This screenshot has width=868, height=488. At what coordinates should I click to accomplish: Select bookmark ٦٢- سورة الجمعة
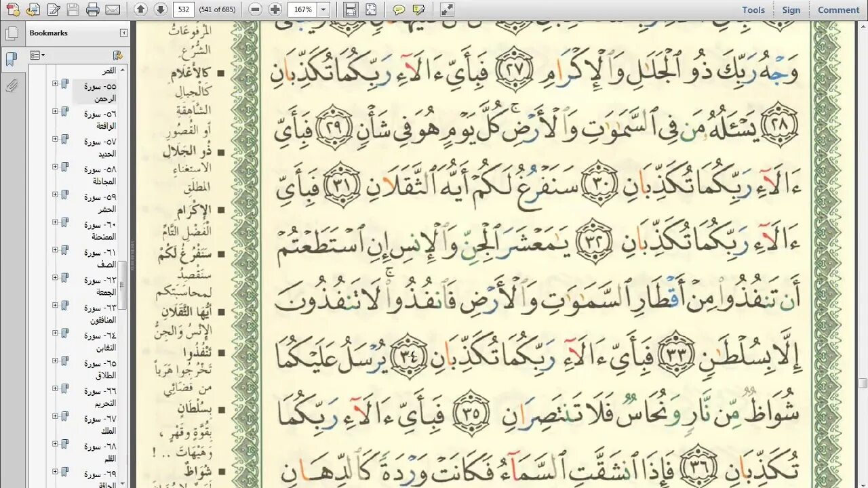point(100,286)
